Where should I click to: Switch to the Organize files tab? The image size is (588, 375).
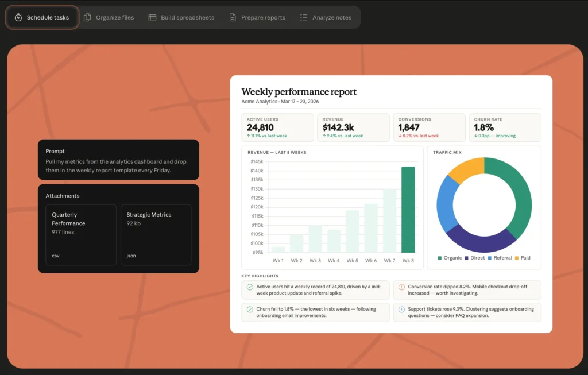click(x=109, y=17)
